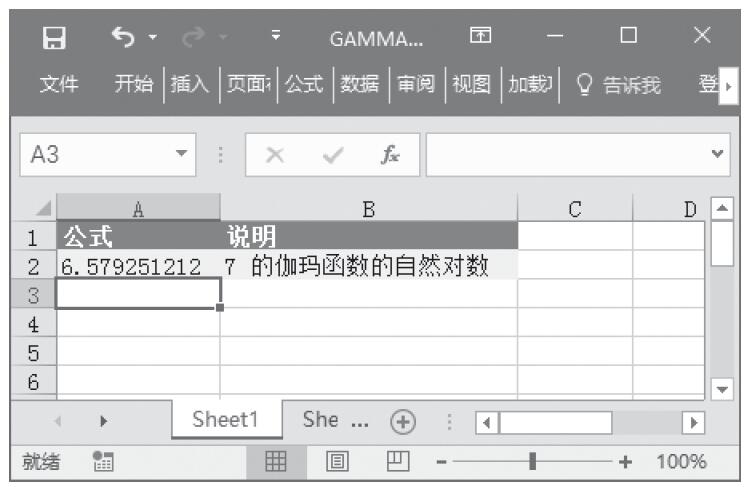Click the Select All corner triangle
The height and width of the screenshot is (487, 750).
(x=41, y=209)
